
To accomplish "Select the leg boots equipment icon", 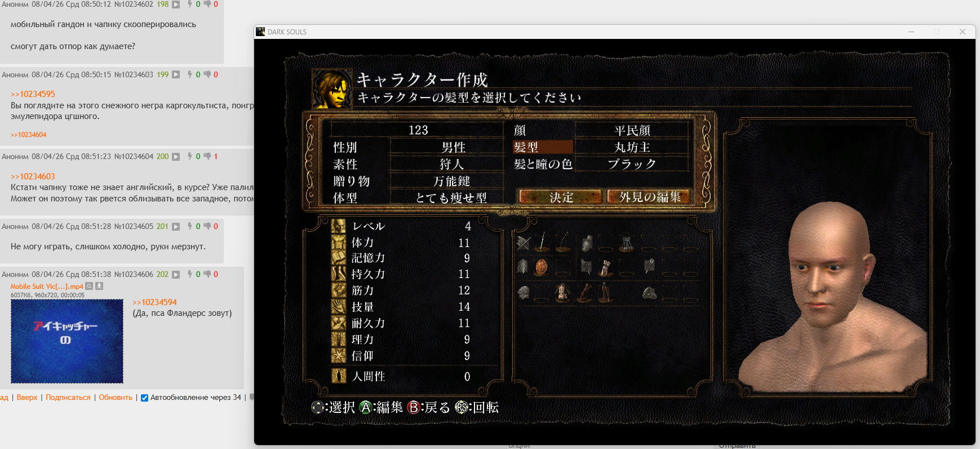I will pyautogui.click(x=606, y=293).
